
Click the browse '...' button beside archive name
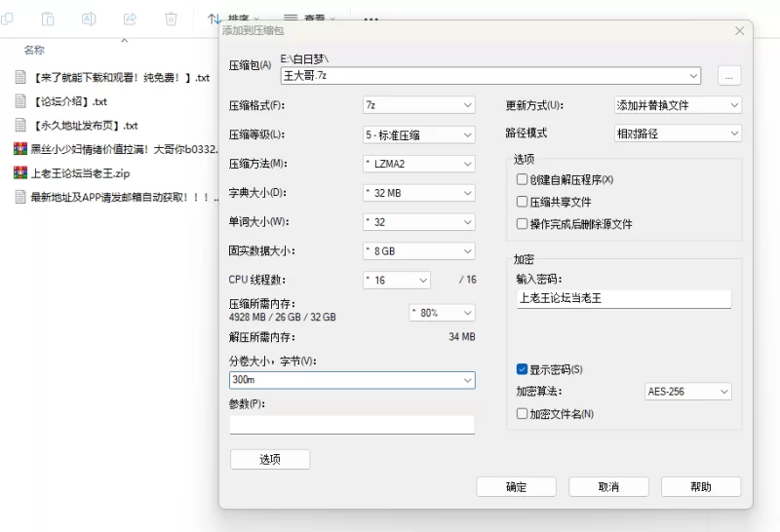(x=729, y=76)
